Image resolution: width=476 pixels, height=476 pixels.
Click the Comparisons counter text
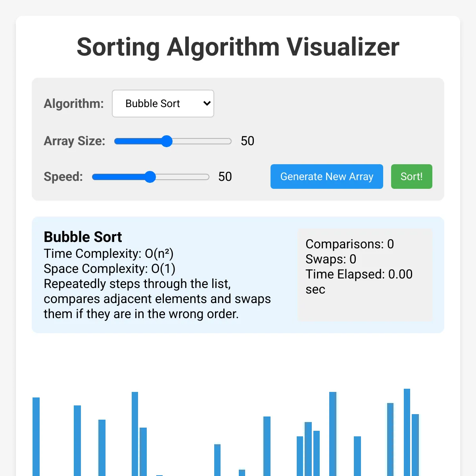pyautogui.click(x=349, y=244)
